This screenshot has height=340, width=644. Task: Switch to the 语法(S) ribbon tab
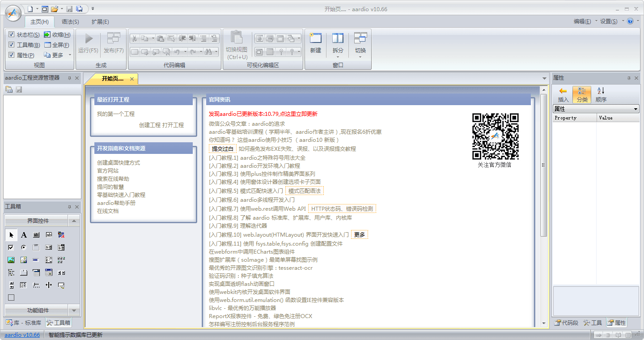[x=70, y=21]
